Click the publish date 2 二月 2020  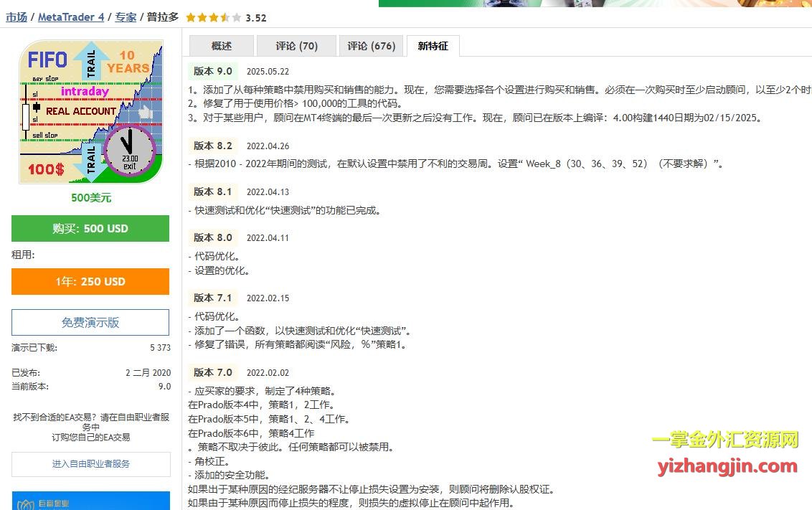pos(148,372)
